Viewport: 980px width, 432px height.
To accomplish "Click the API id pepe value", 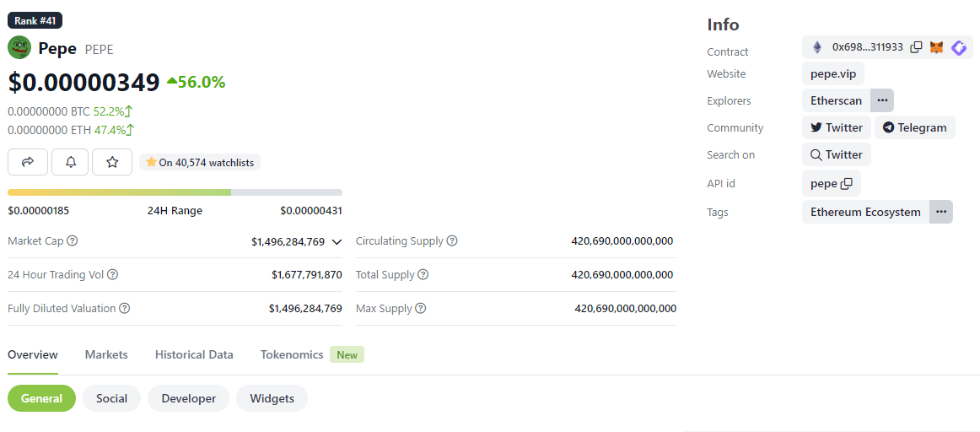I will point(824,184).
